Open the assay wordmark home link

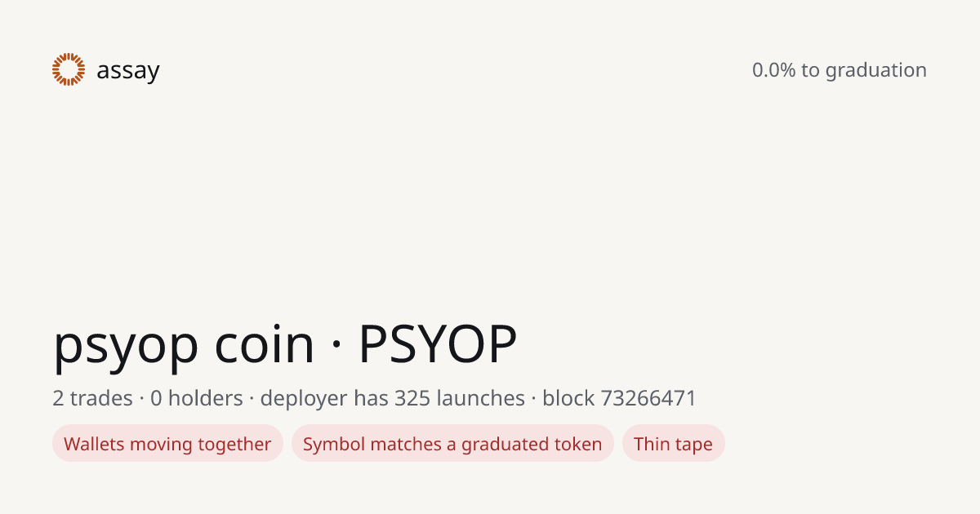click(127, 71)
